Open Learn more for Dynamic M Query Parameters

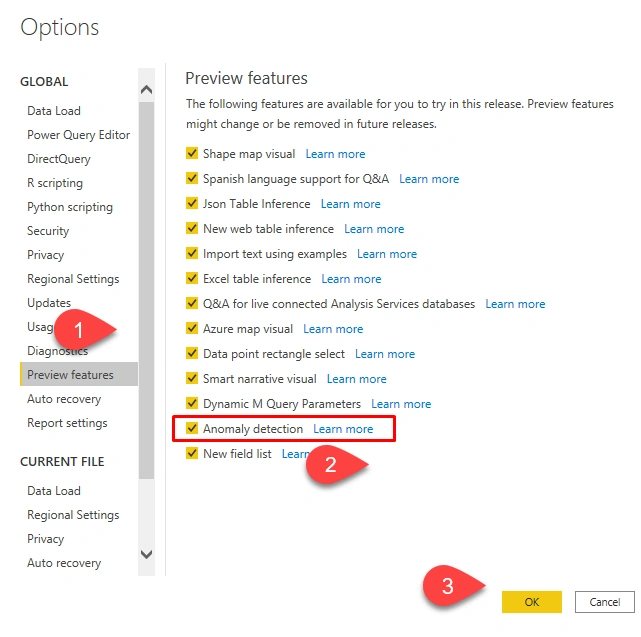click(401, 404)
